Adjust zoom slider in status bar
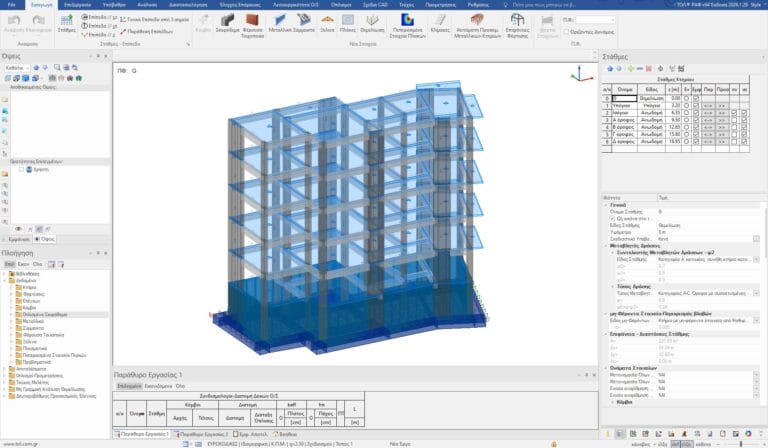Screen dimensions: 768x448 (741, 444)
